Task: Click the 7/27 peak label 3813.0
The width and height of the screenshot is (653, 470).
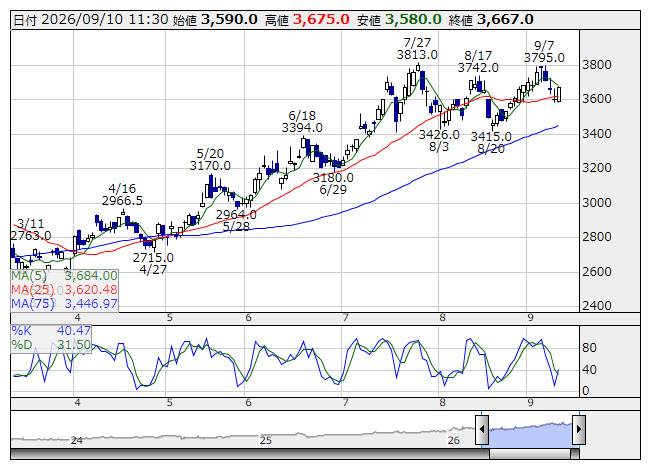Action: point(417,55)
